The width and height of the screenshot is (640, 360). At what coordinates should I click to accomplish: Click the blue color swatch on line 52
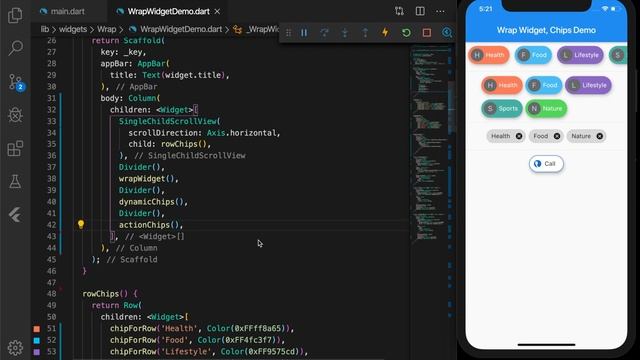coord(37,340)
